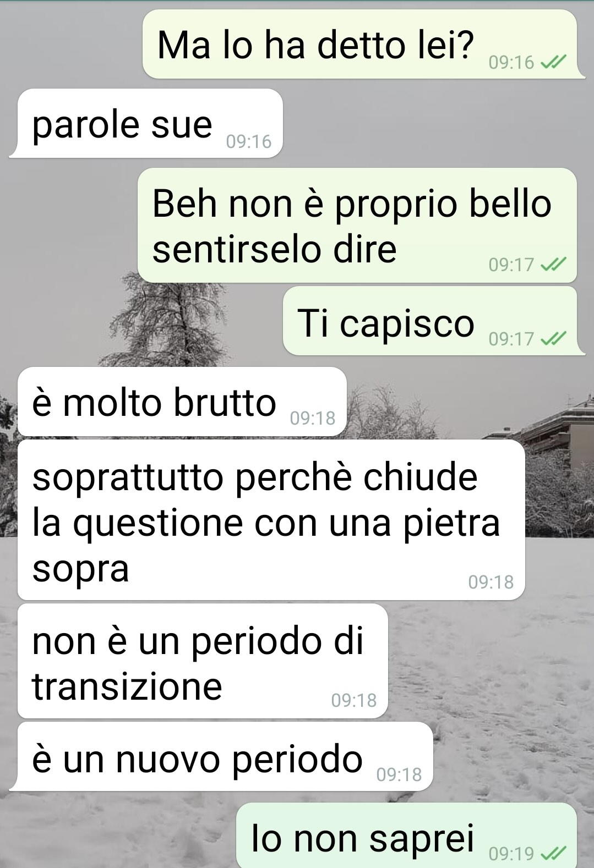Tap the 09:18 timestamp on 'è molto brutto'

coord(313,419)
